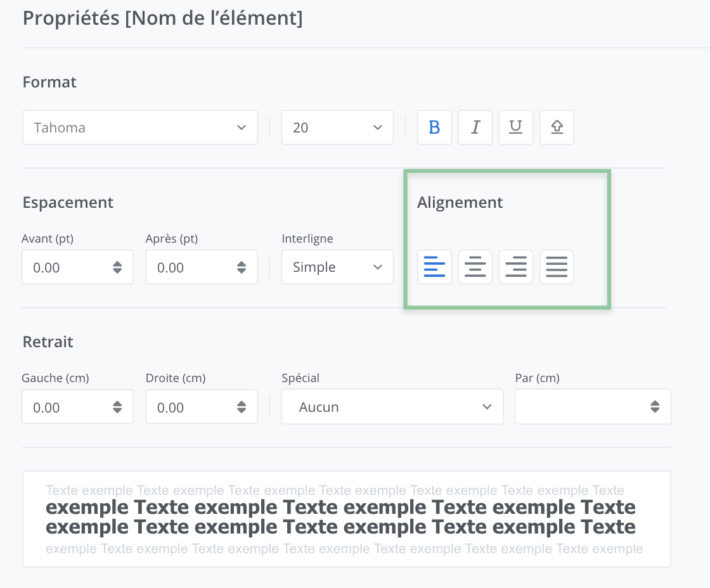Toggle uppercase formatting button
This screenshot has width=710, height=588.
coord(557,127)
